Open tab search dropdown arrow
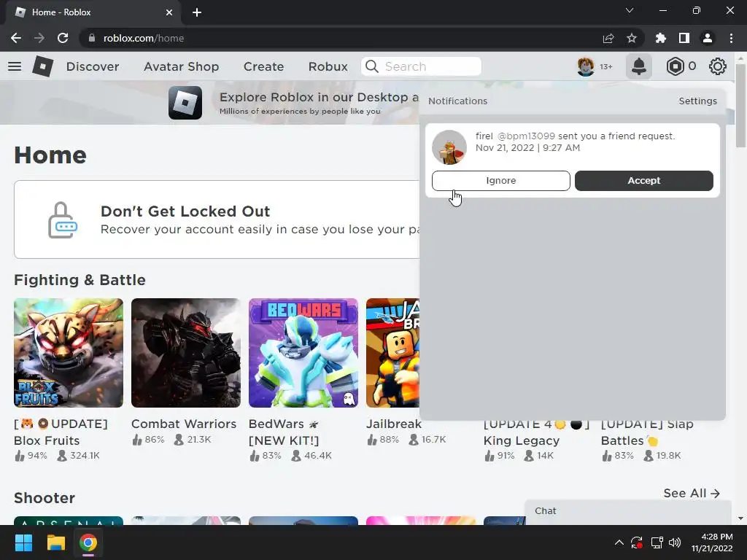The image size is (747, 560). (x=630, y=10)
